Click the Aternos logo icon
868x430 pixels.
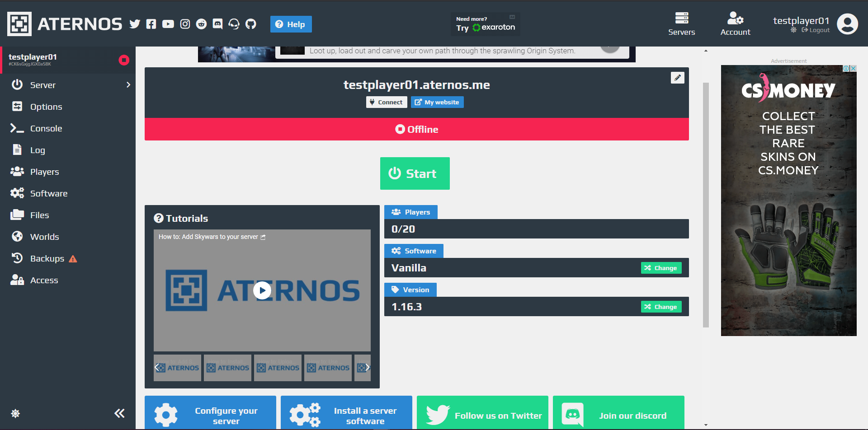point(19,24)
